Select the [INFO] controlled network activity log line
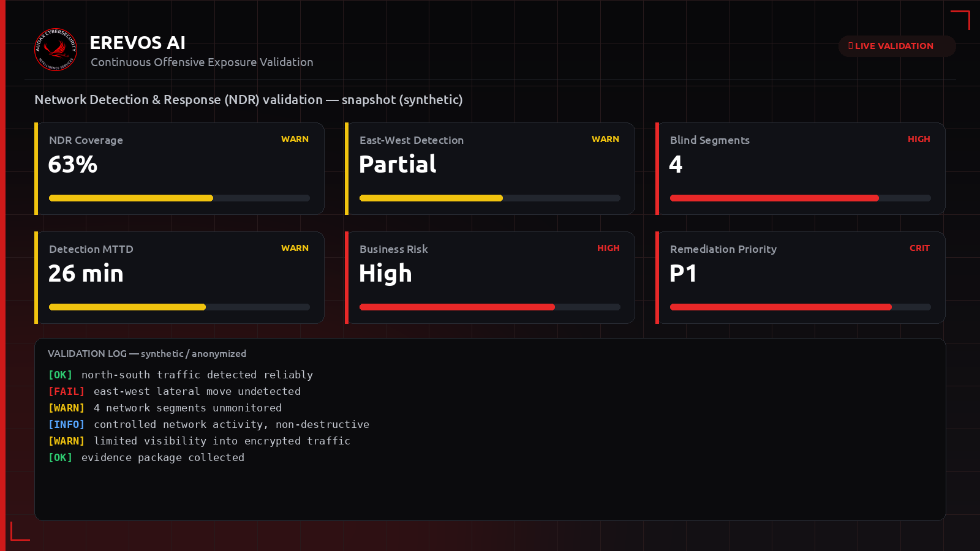Screen dimensions: 980x551 coord(209,424)
